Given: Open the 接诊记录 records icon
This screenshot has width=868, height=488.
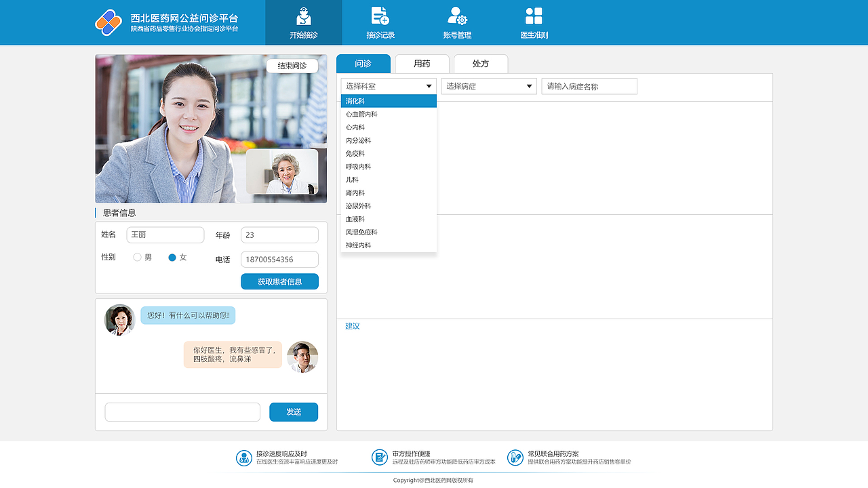Looking at the screenshot, I should (380, 16).
